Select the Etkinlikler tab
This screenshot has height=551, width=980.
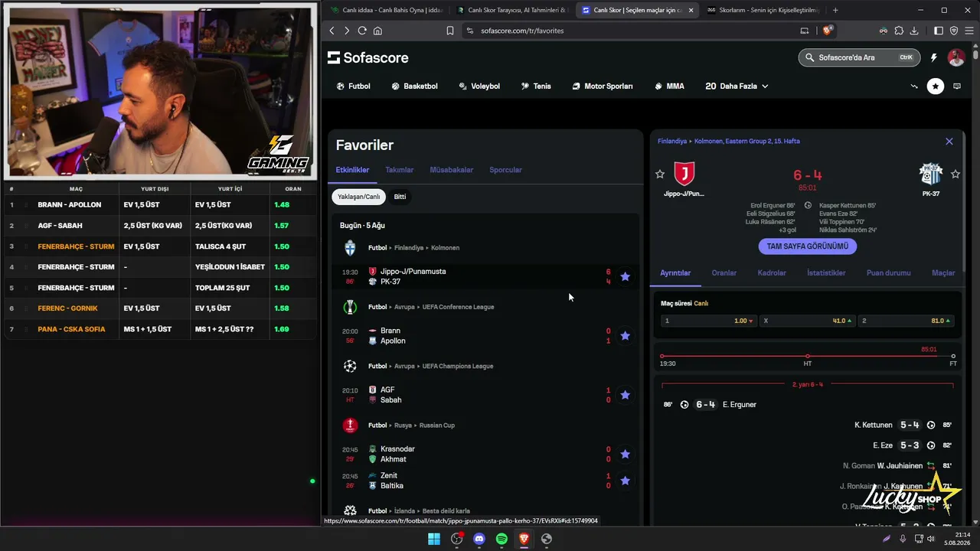pyautogui.click(x=352, y=170)
